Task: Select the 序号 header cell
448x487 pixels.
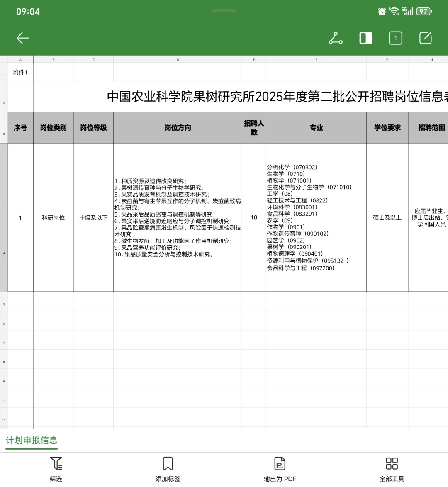Action: click(20, 128)
